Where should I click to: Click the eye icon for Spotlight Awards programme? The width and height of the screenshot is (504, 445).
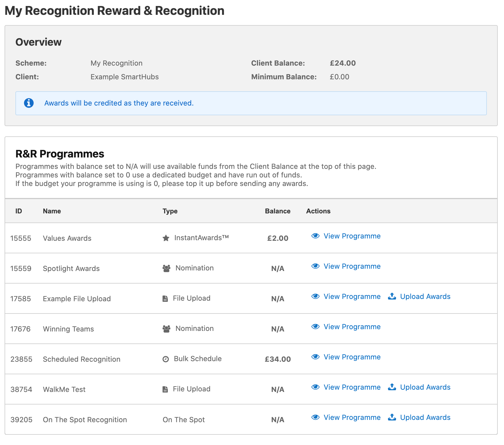(x=315, y=266)
